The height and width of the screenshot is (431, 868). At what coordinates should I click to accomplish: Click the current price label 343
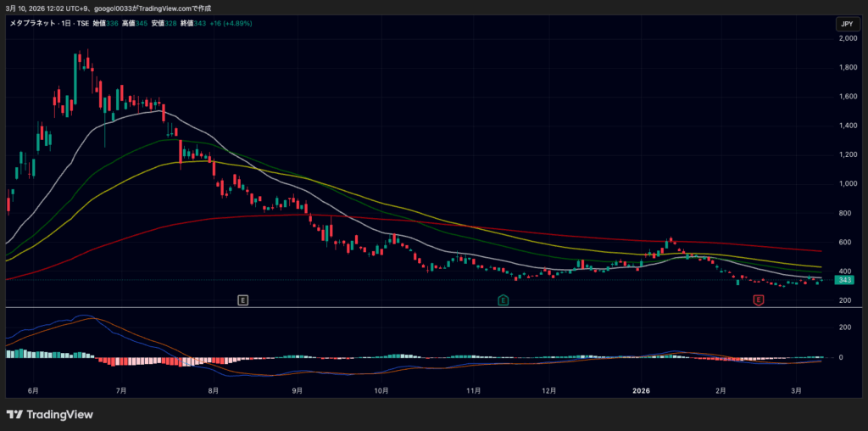[x=844, y=280]
